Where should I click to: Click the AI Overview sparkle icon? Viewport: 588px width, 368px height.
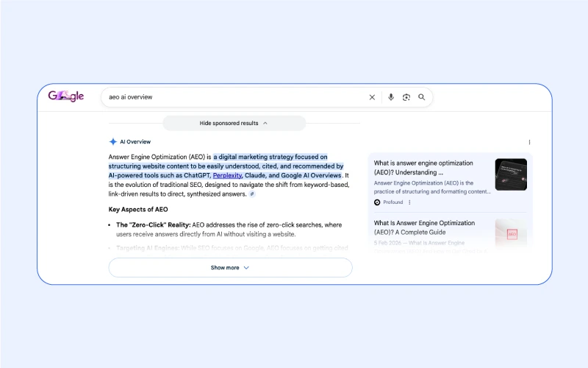tap(112, 142)
